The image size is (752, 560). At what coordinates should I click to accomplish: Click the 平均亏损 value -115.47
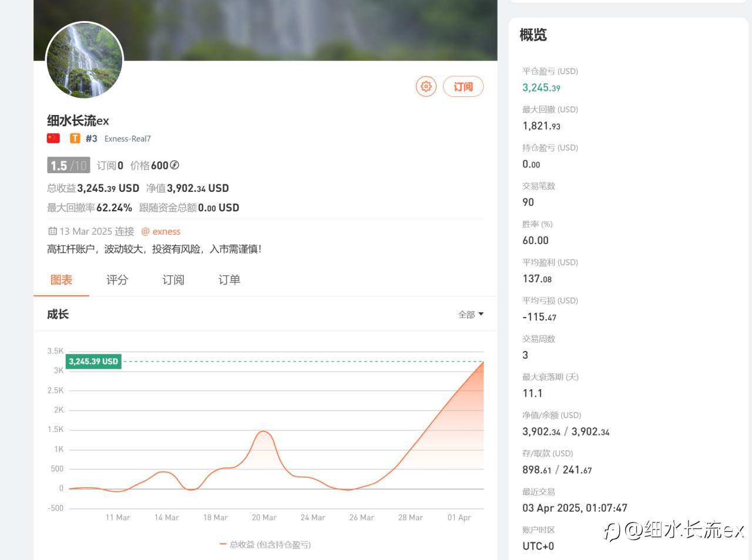point(539,316)
